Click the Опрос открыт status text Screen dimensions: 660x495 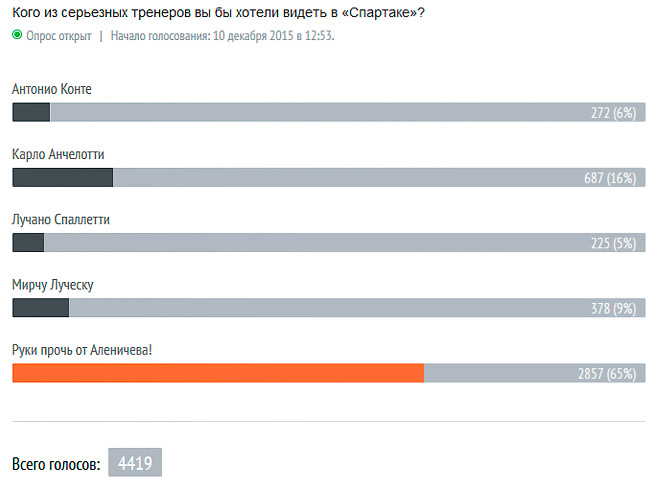click(59, 36)
